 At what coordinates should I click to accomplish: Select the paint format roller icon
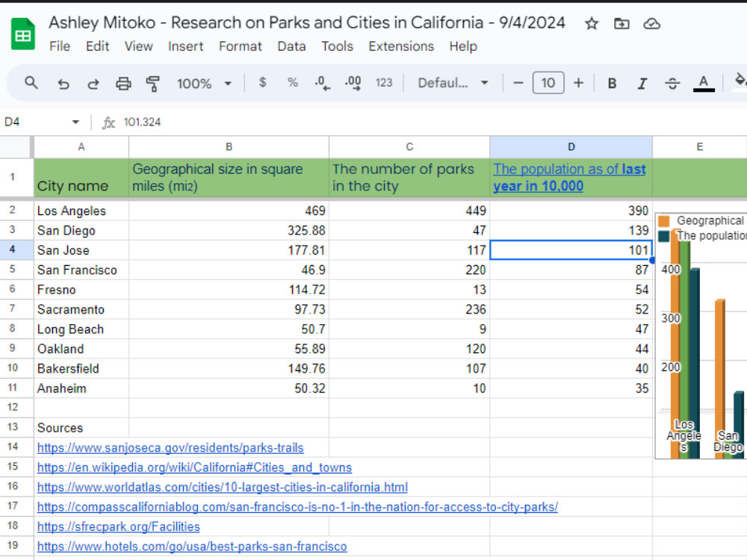(153, 84)
